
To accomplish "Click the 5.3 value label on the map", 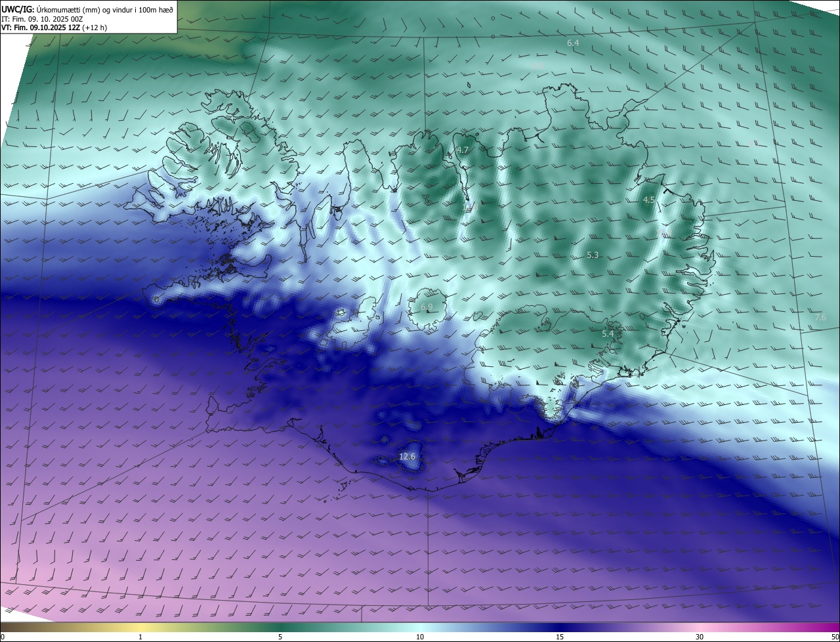I will [x=593, y=255].
